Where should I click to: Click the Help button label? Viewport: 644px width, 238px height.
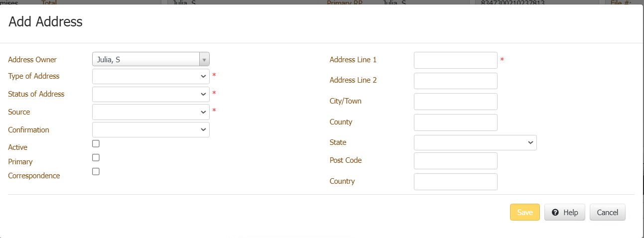point(571,213)
